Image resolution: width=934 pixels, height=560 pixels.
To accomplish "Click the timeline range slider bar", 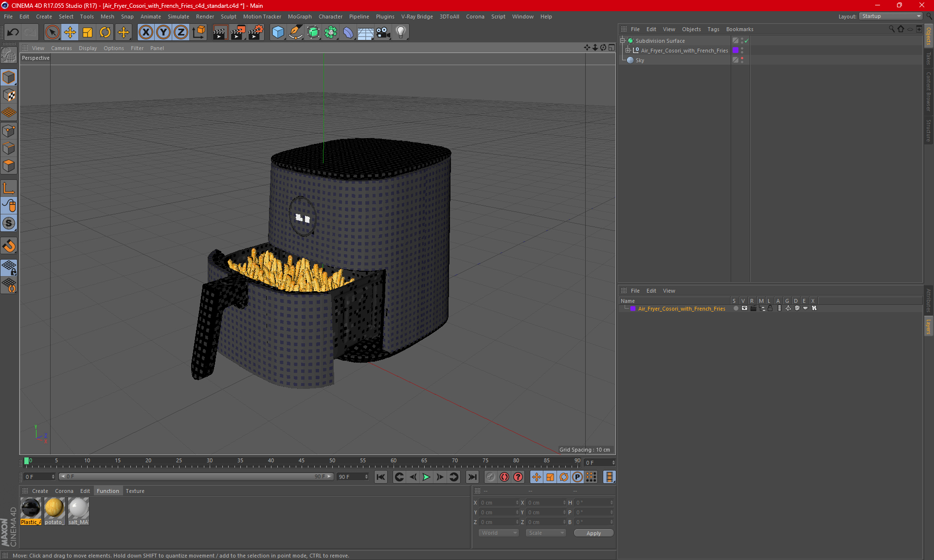I will pyautogui.click(x=196, y=476).
